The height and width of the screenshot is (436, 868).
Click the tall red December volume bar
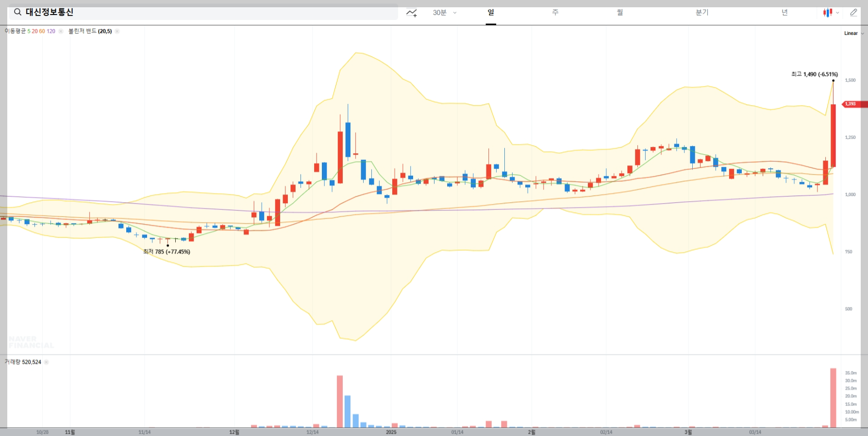click(x=340, y=402)
